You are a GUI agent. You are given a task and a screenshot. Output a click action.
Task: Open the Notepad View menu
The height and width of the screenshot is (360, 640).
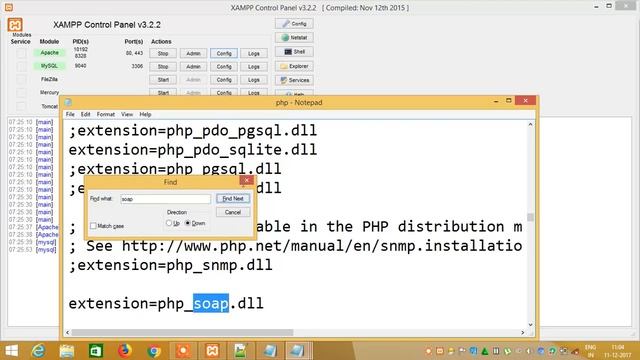click(127, 114)
